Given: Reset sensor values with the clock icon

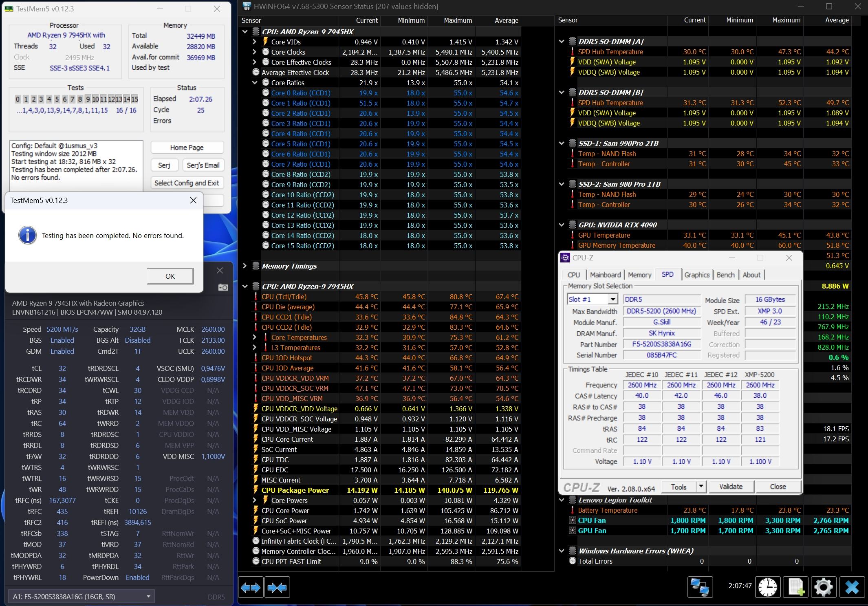Looking at the screenshot, I should point(768,588).
